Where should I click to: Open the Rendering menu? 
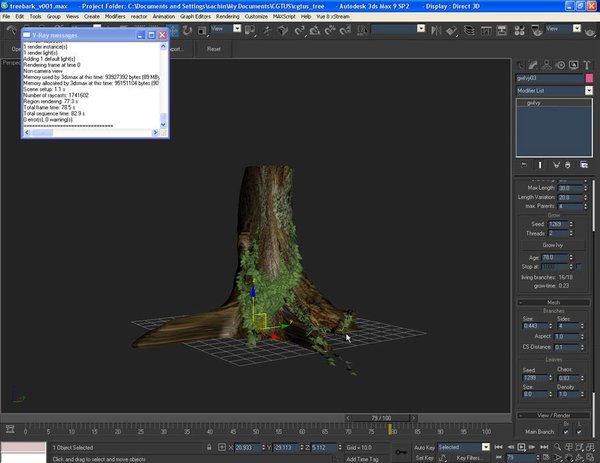point(227,17)
